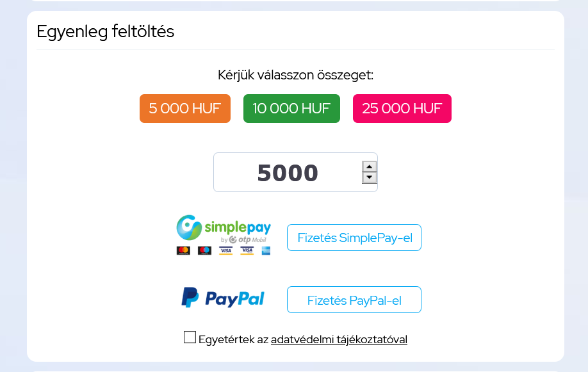The height and width of the screenshot is (372, 588).
Task: Focus the amount field showing 5000
Action: [288, 173]
